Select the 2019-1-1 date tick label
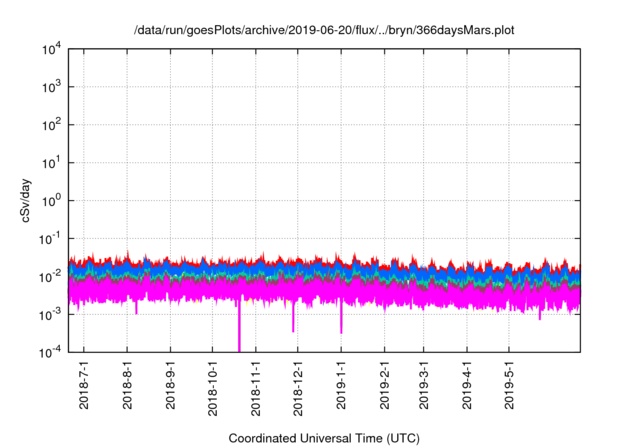 [x=341, y=386]
